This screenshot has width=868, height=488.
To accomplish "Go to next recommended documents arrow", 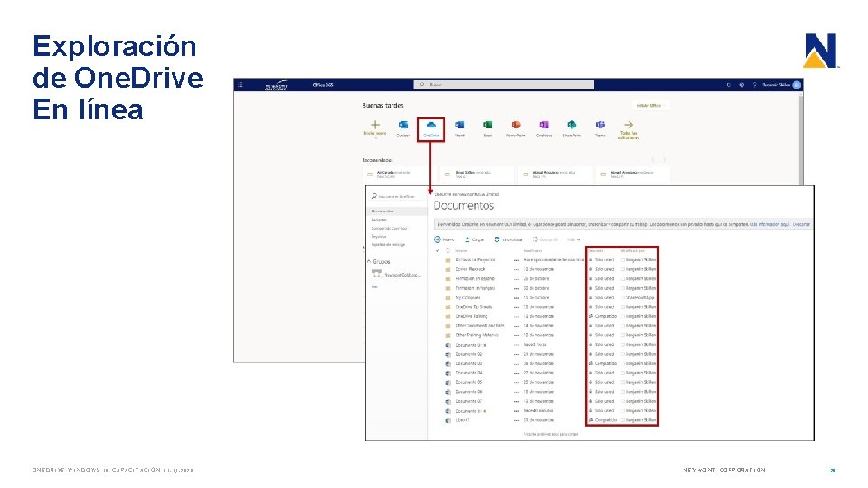I will coord(665,160).
